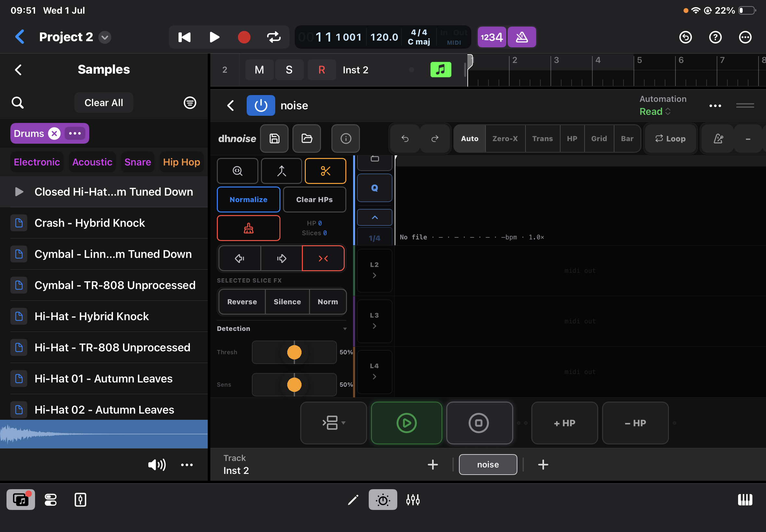
Task: Click the Clear All filters button
Action: (x=104, y=103)
